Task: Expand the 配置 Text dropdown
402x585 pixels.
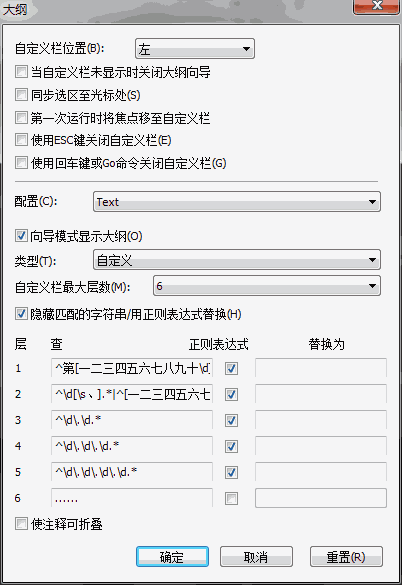Action: 237,201
